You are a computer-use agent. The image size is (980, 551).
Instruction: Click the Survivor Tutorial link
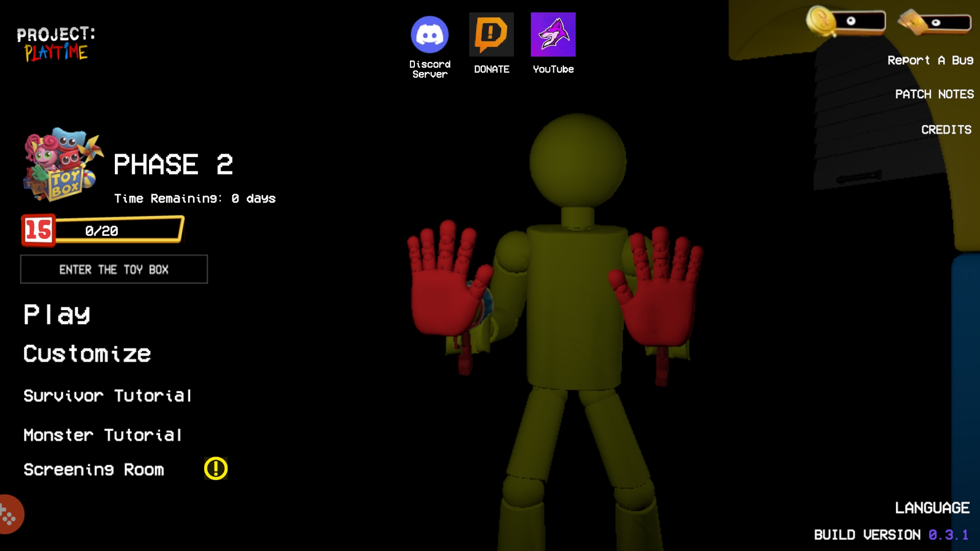[x=107, y=395]
